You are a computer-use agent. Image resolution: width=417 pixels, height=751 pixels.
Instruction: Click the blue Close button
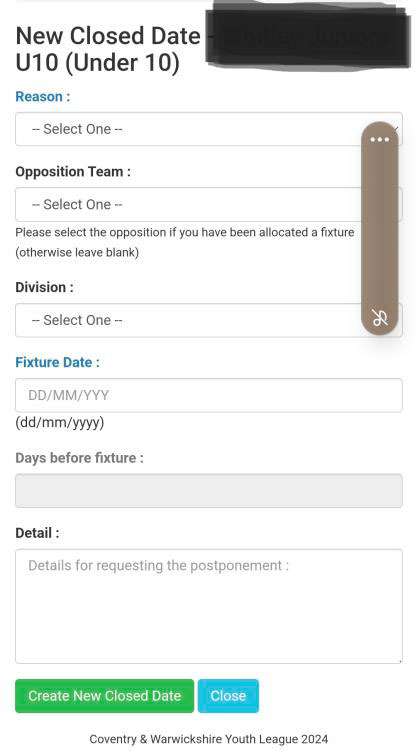point(228,696)
